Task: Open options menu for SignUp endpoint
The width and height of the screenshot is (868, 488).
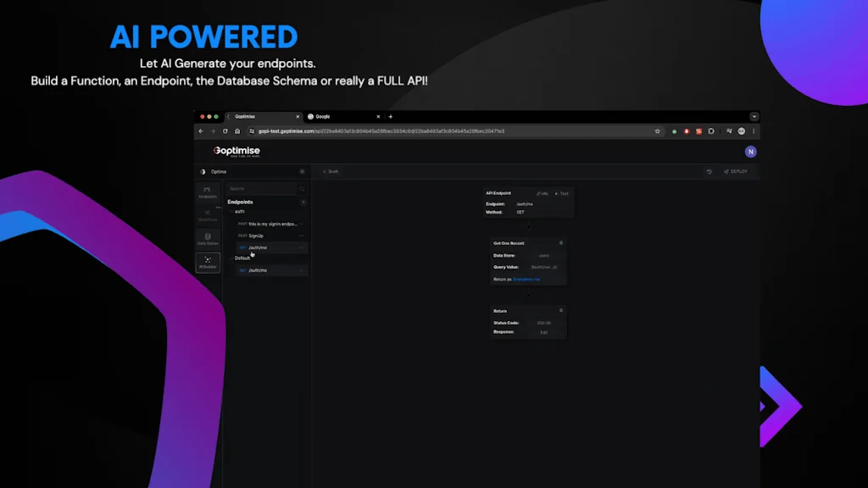Action: point(302,236)
